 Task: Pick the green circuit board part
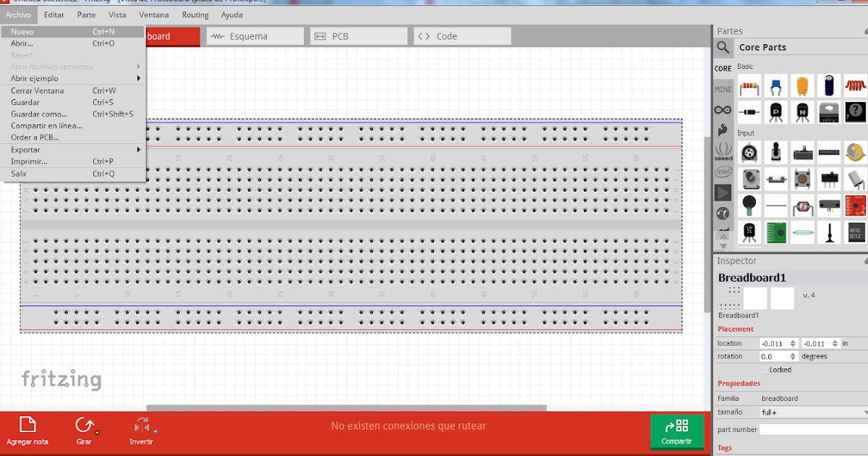[x=776, y=232]
